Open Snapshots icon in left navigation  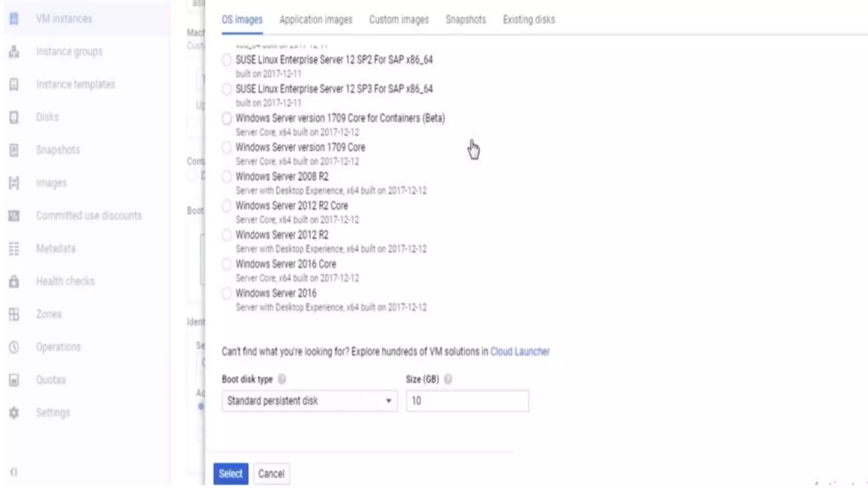(x=14, y=150)
